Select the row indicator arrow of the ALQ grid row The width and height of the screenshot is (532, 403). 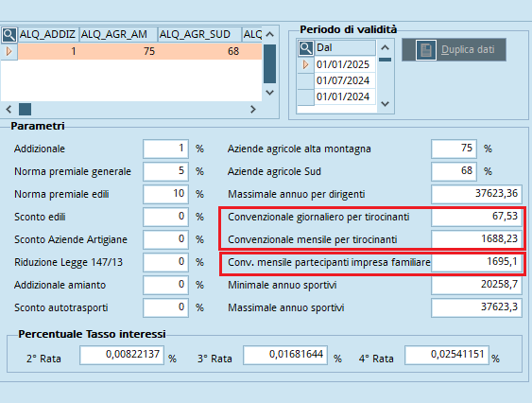(x=9, y=51)
